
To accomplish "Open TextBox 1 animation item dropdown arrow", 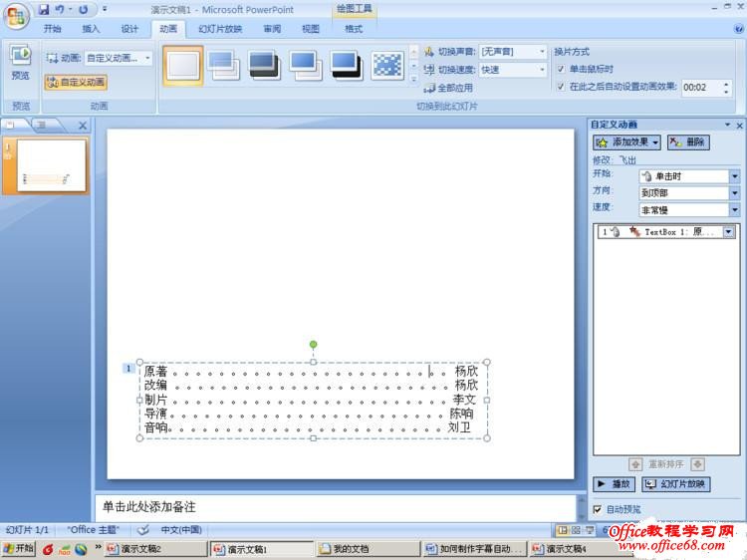I will pyautogui.click(x=728, y=232).
